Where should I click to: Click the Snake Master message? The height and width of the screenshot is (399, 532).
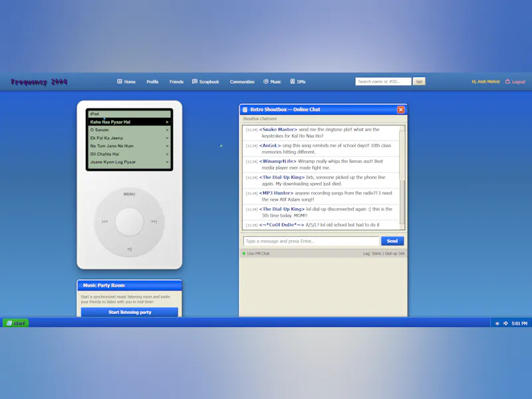click(x=321, y=132)
